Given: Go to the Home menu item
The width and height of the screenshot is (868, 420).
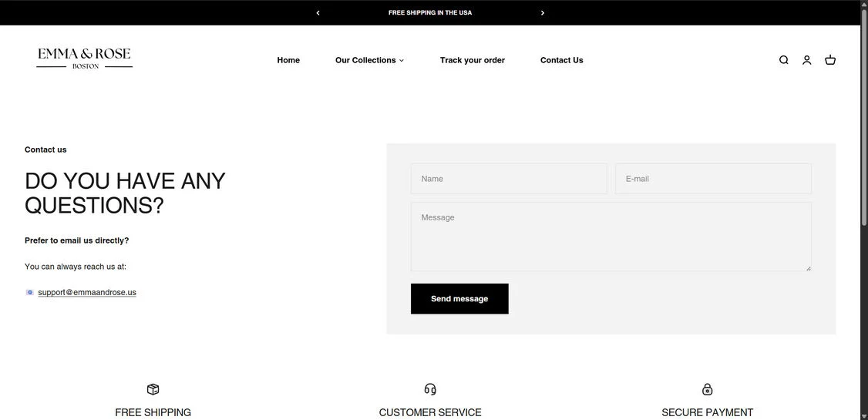Looking at the screenshot, I should click(288, 60).
